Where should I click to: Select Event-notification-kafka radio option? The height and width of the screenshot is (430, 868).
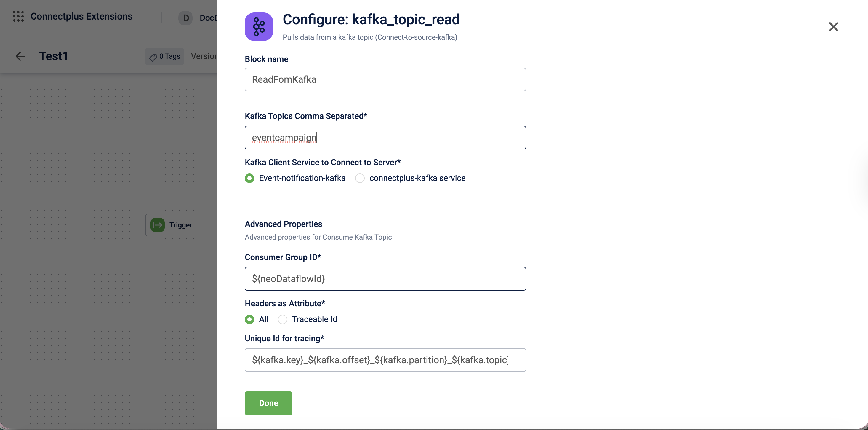[x=249, y=178]
